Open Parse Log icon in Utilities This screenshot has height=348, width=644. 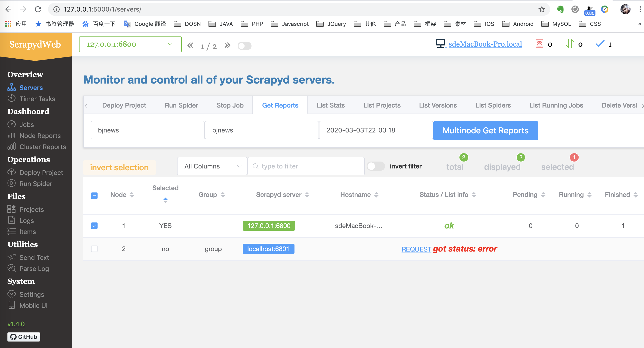pyautogui.click(x=12, y=268)
